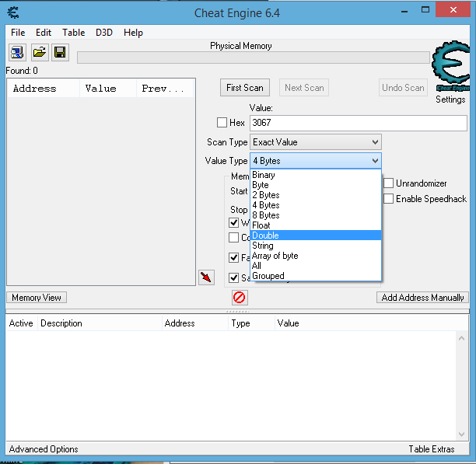Click Cheat Engine title bar icon
476x464 pixels.
point(13,12)
